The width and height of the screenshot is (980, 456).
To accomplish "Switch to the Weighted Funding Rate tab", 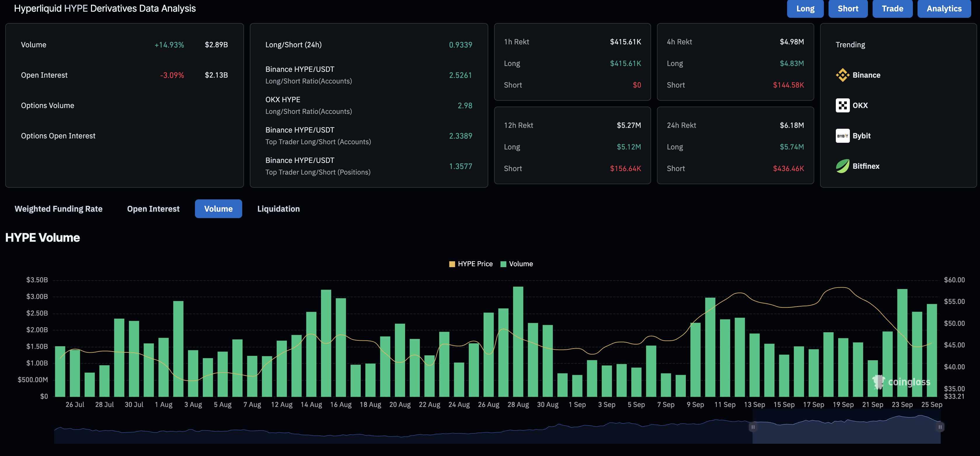I will pyautogui.click(x=59, y=209).
